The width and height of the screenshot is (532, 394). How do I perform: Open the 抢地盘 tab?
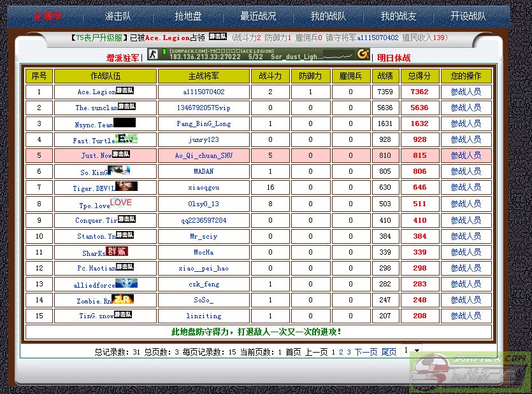188,17
